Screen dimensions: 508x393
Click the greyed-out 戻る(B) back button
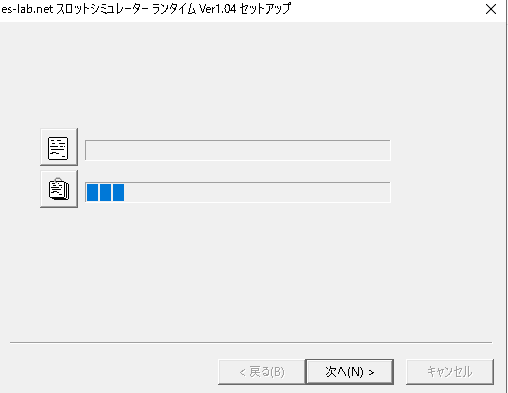tap(262, 372)
